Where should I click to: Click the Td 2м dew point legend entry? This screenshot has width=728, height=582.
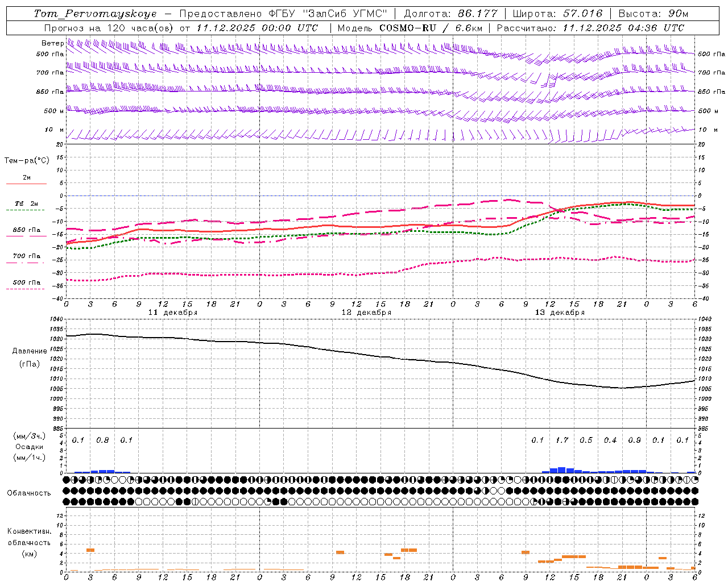pos(27,203)
